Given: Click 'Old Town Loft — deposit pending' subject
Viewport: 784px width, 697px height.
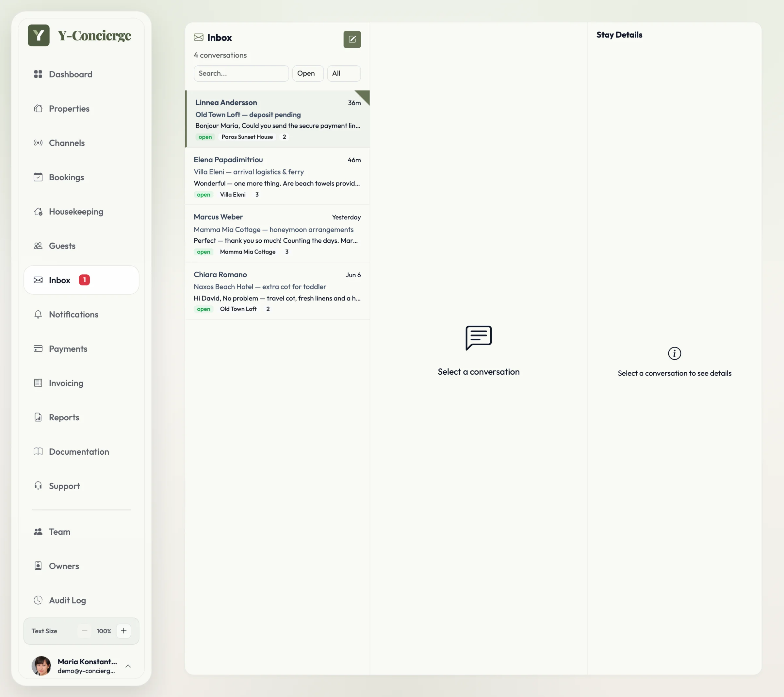Looking at the screenshot, I should click(248, 115).
